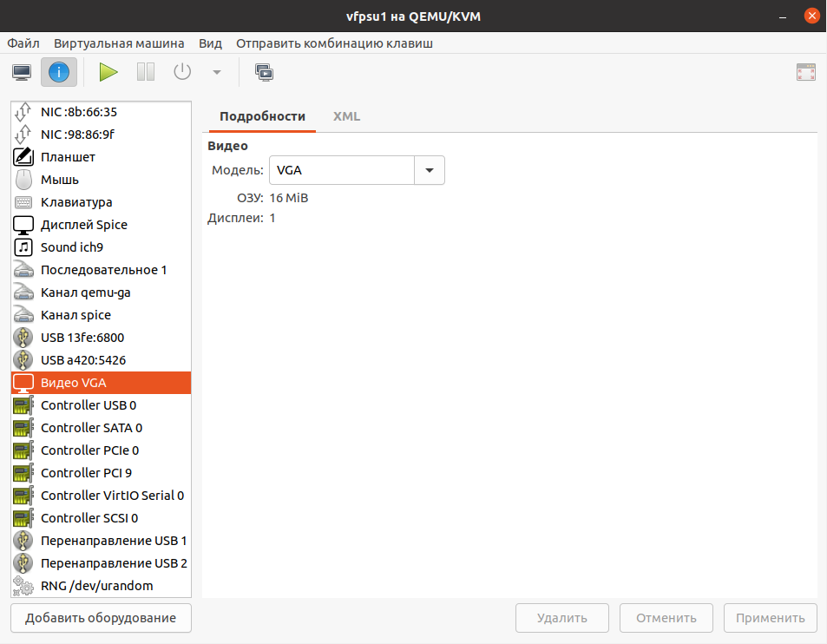Select Controller PCI 9 icon

click(23, 473)
